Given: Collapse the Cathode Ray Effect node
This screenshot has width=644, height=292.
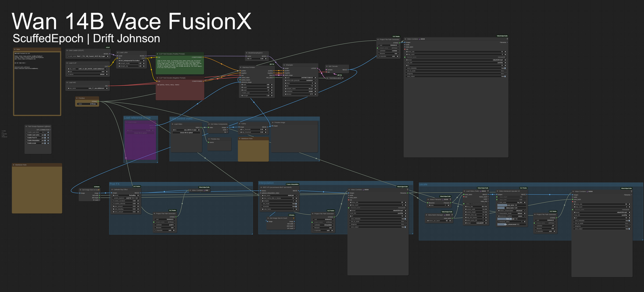Looking at the screenshot, I should pyautogui.click(x=112, y=190).
